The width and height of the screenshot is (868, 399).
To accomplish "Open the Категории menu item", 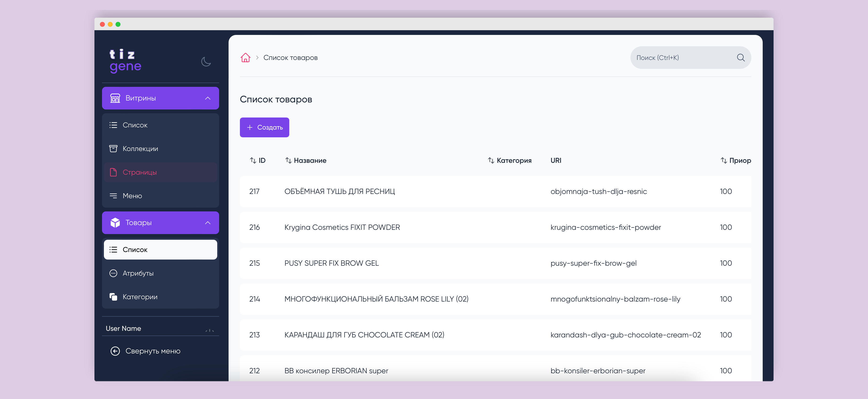I will click(x=160, y=297).
